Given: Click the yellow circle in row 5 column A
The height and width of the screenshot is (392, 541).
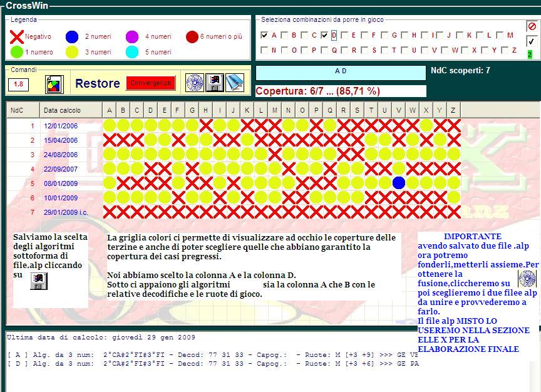Looking at the screenshot, I should coord(110,183).
